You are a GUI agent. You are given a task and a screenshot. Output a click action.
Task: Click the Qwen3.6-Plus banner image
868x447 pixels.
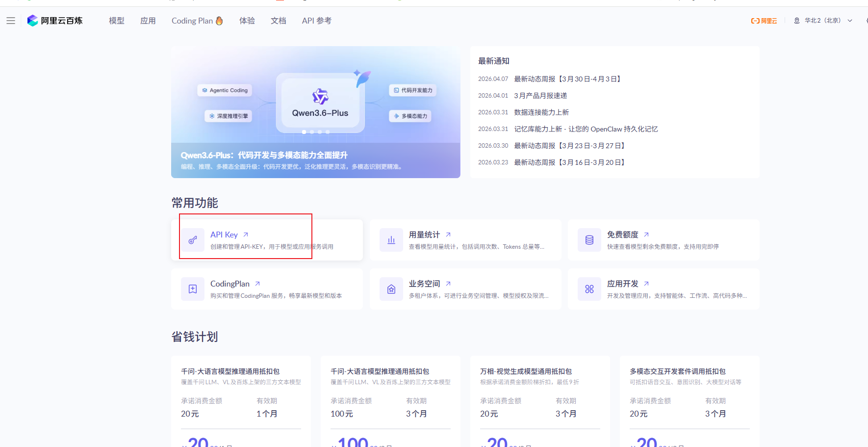point(316,112)
